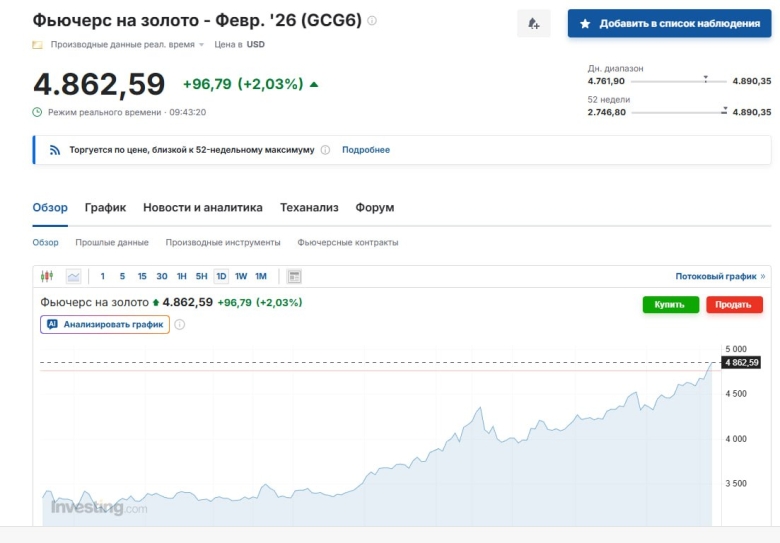Click info icon next to GCG6 title

[x=373, y=21]
